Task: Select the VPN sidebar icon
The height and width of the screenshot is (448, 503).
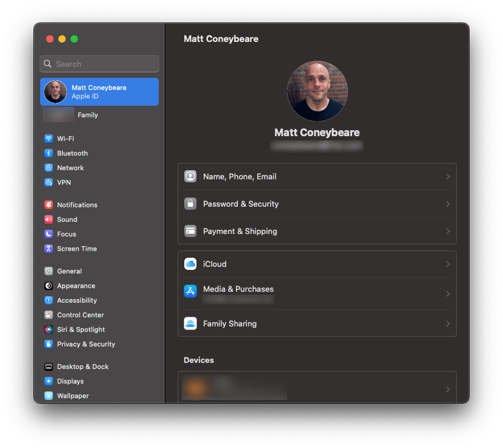Action: (x=49, y=182)
